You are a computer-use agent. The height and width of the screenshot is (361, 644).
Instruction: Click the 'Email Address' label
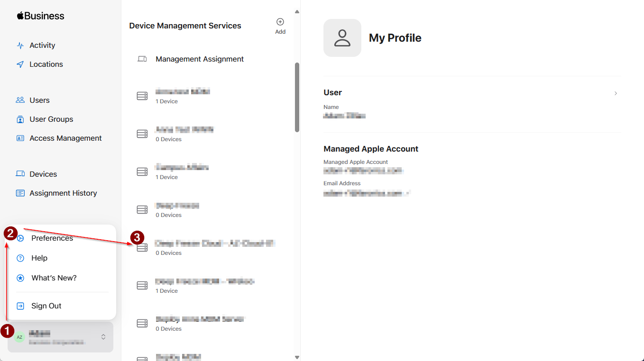[342, 183]
